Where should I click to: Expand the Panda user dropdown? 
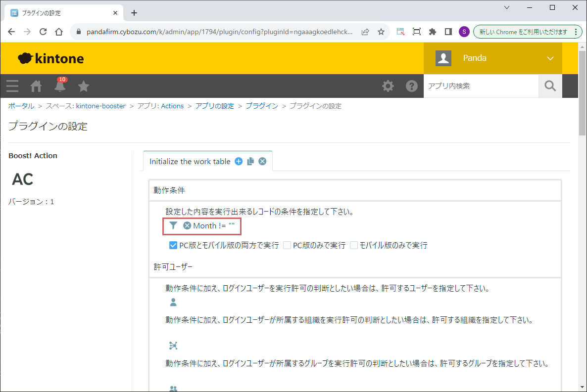[x=550, y=58]
